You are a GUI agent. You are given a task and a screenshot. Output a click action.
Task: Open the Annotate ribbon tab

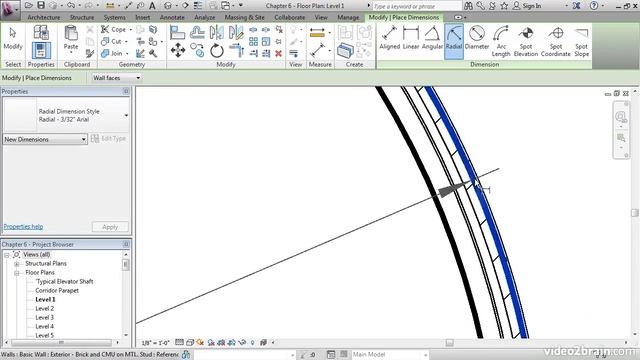click(172, 18)
